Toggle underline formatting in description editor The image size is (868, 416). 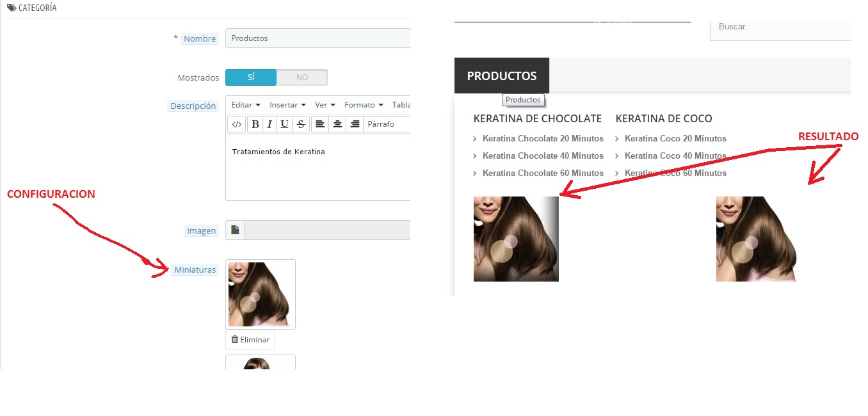pos(285,124)
